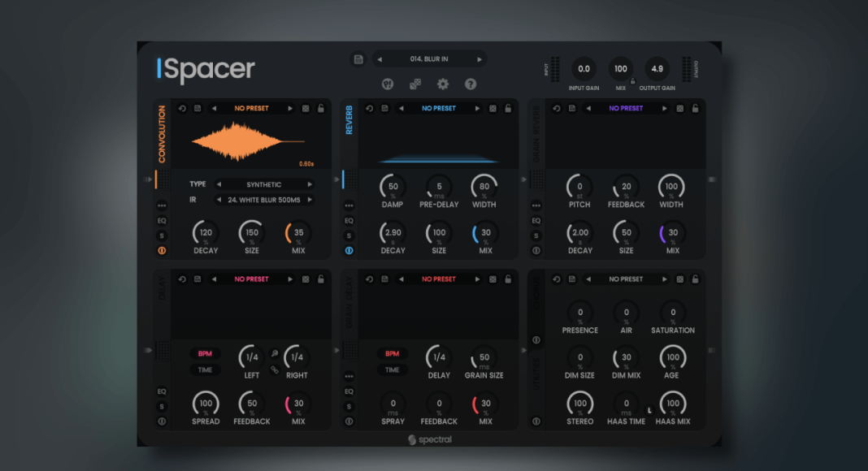Select previous IR before 24. WHITE BLUR 500MS
868x471 pixels.
pyautogui.click(x=219, y=200)
